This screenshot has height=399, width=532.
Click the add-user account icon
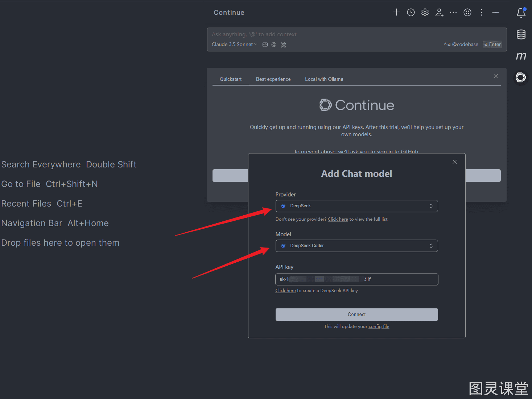coord(439,12)
